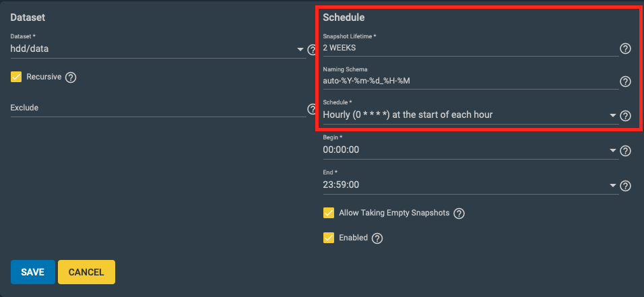Uncheck Allow Taking Empty Snapshots

click(329, 213)
